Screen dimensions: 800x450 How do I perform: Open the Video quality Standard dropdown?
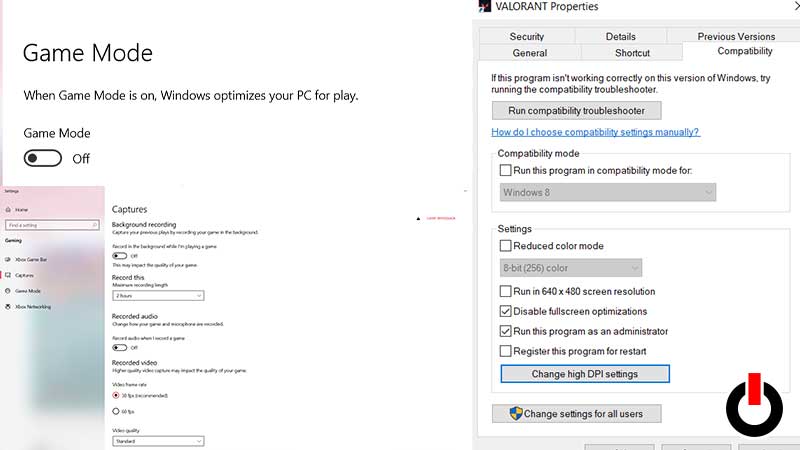158,441
